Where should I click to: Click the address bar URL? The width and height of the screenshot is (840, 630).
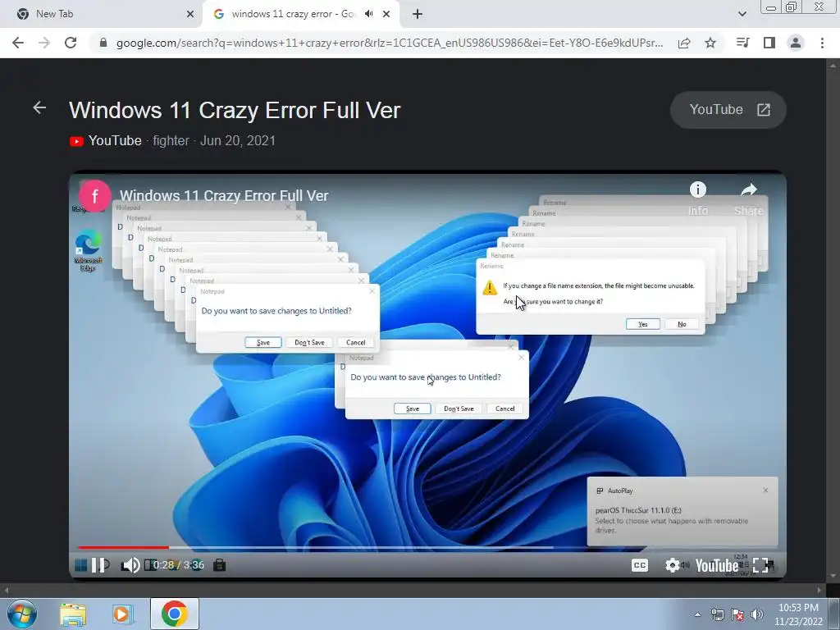(x=390, y=43)
